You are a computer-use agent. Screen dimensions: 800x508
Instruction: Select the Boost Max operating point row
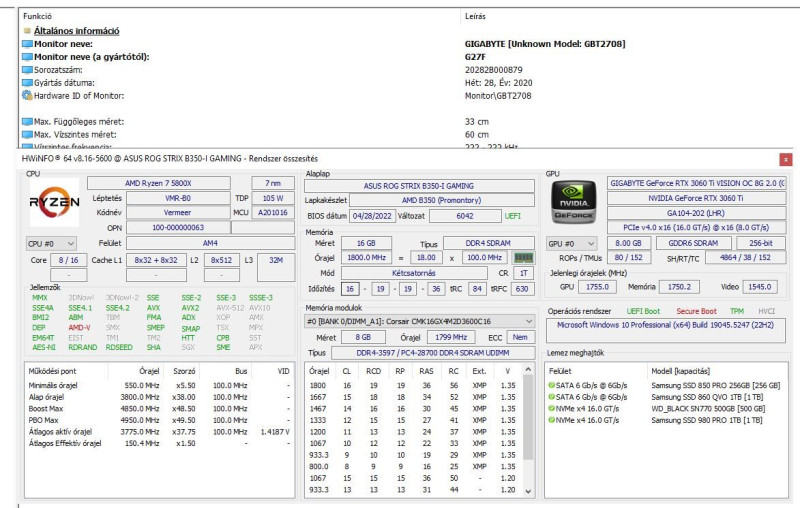coord(159,409)
